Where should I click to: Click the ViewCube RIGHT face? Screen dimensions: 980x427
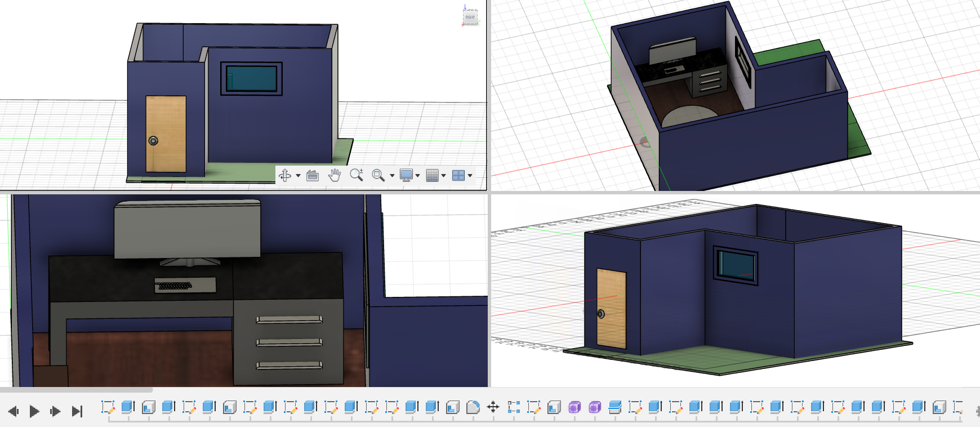click(x=470, y=17)
